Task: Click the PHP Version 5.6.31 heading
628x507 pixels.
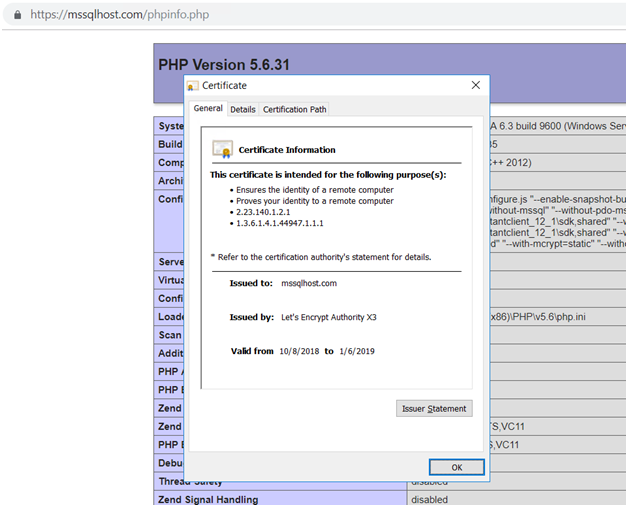Action: pyautogui.click(x=224, y=65)
